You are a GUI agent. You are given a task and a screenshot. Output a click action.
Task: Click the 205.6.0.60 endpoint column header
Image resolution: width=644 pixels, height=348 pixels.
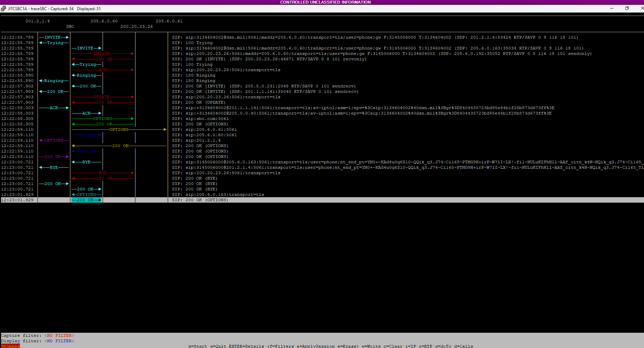104,21
